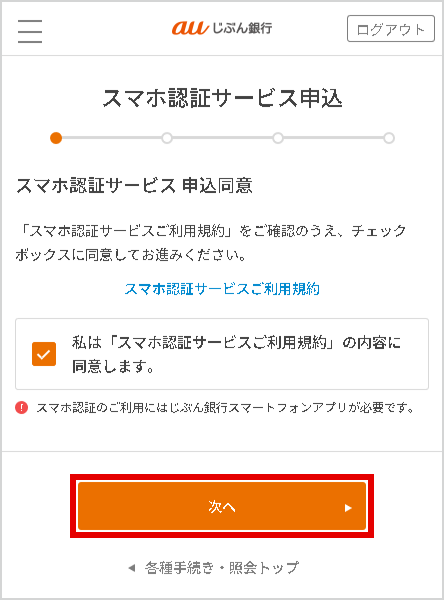The width and height of the screenshot is (444, 600).
Task: Click the red exclamation warning icon
Action: pyautogui.click(x=21, y=408)
